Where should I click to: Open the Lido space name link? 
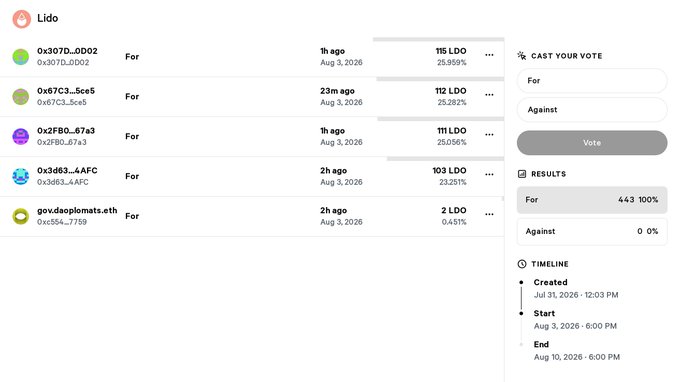[47, 18]
